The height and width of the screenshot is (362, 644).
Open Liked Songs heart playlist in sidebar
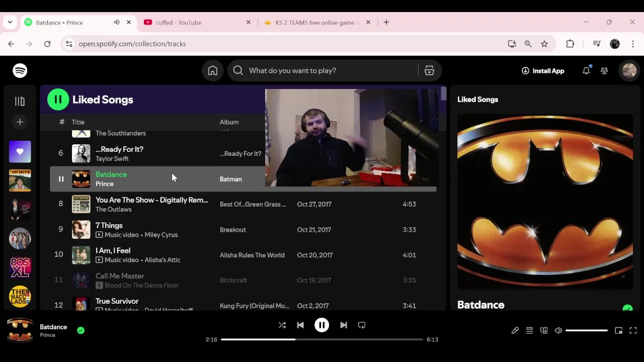click(20, 151)
